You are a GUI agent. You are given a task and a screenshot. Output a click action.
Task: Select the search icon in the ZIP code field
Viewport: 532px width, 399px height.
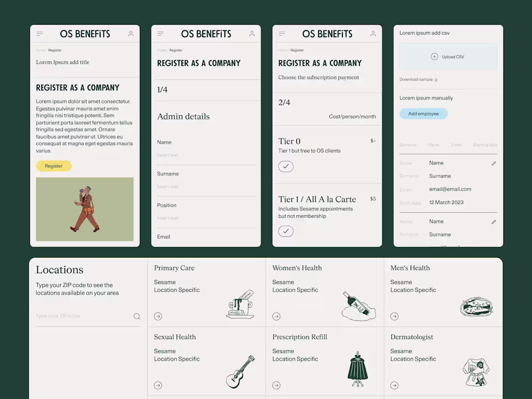(137, 316)
